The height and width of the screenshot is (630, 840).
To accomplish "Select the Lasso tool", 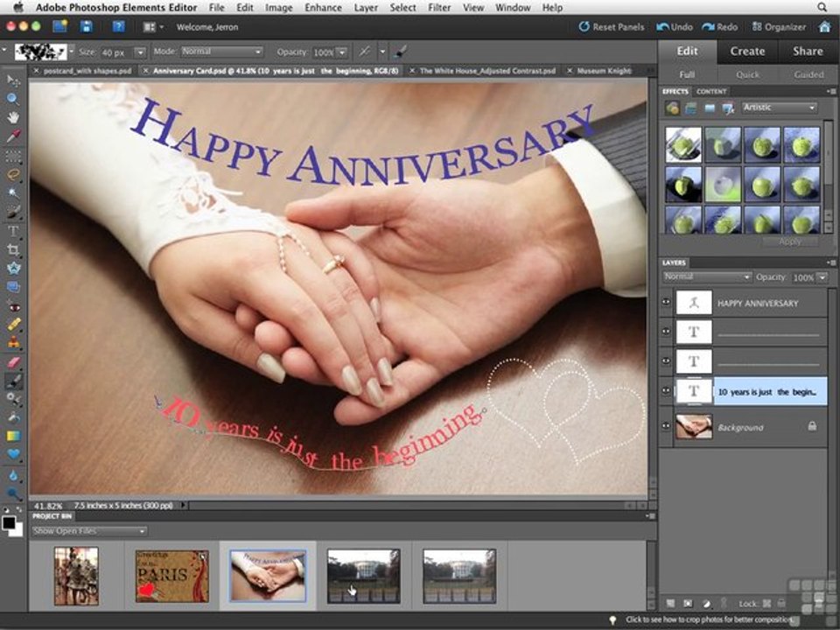I will pos(13,175).
